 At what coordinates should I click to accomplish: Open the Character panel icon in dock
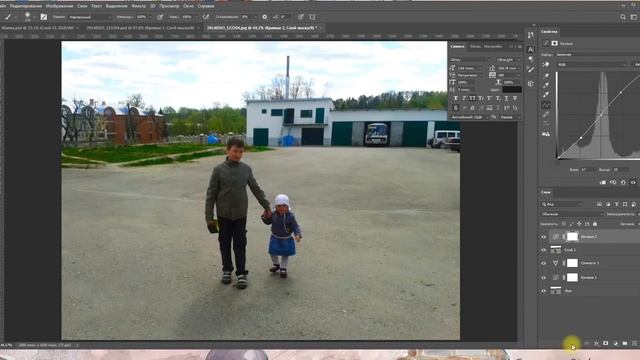point(530,49)
